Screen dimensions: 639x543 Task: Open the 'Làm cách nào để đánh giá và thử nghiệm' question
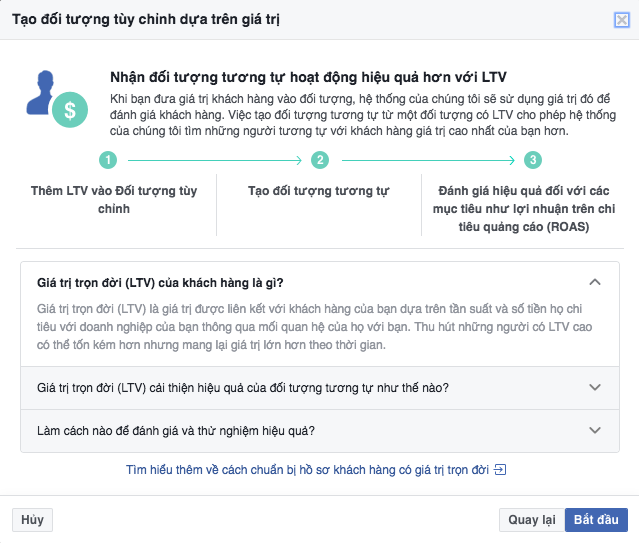(177, 431)
